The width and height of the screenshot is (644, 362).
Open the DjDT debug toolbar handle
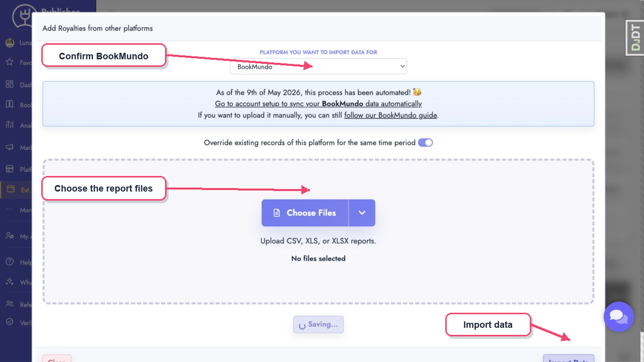point(635,37)
